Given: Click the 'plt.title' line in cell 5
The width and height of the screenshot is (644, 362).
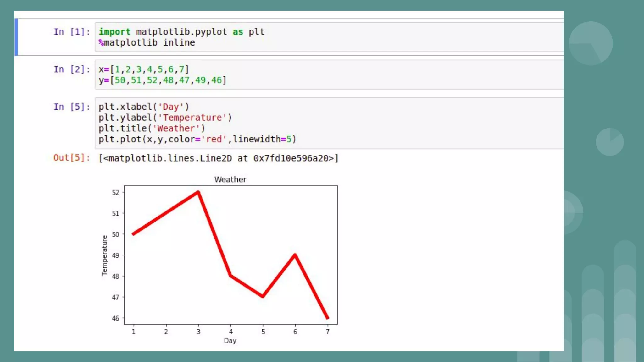Looking at the screenshot, I should coord(152,128).
